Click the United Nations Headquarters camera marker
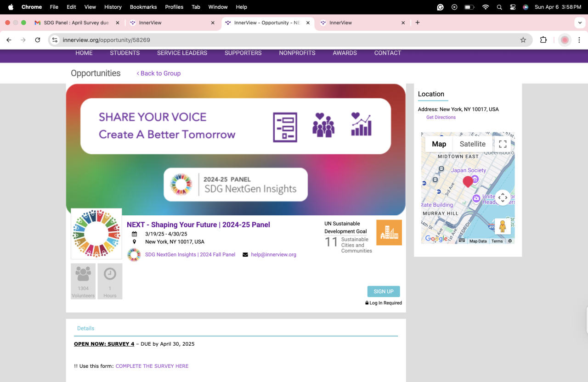Viewport: 588px width, 382px height. [x=476, y=198]
